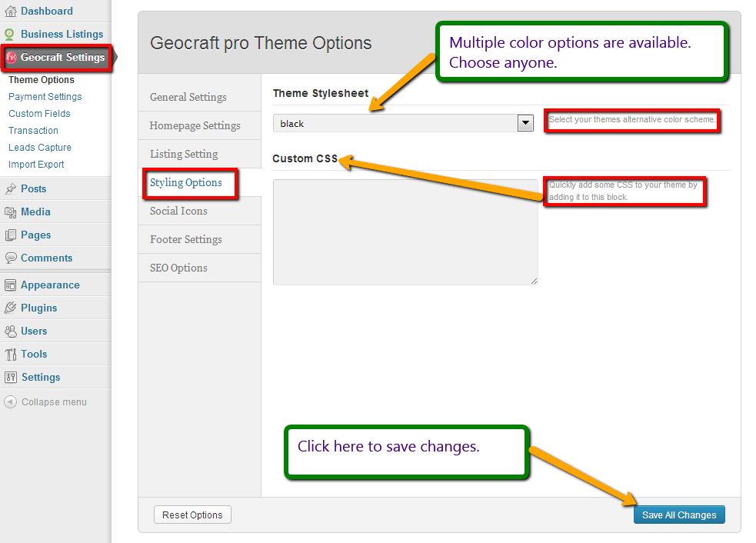This screenshot has width=756, height=543.
Task: Open Import Export submenu link
Action: click(36, 165)
